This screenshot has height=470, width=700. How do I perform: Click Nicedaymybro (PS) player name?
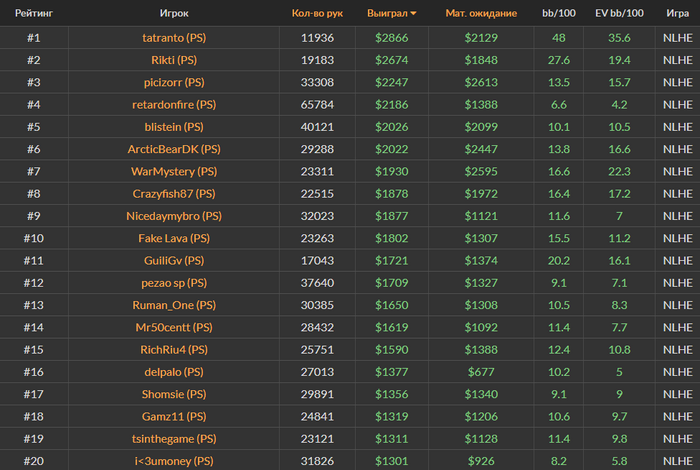(174, 216)
